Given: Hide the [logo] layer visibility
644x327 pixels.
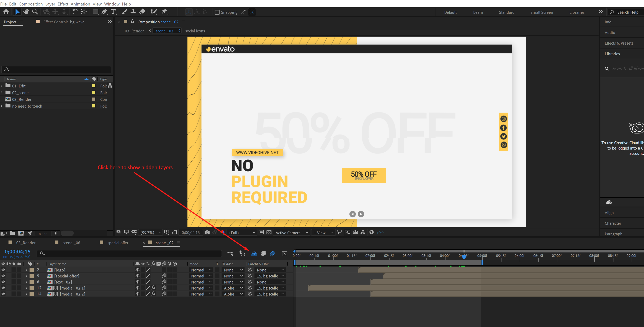Looking at the screenshot, I should click(x=3, y=270).
